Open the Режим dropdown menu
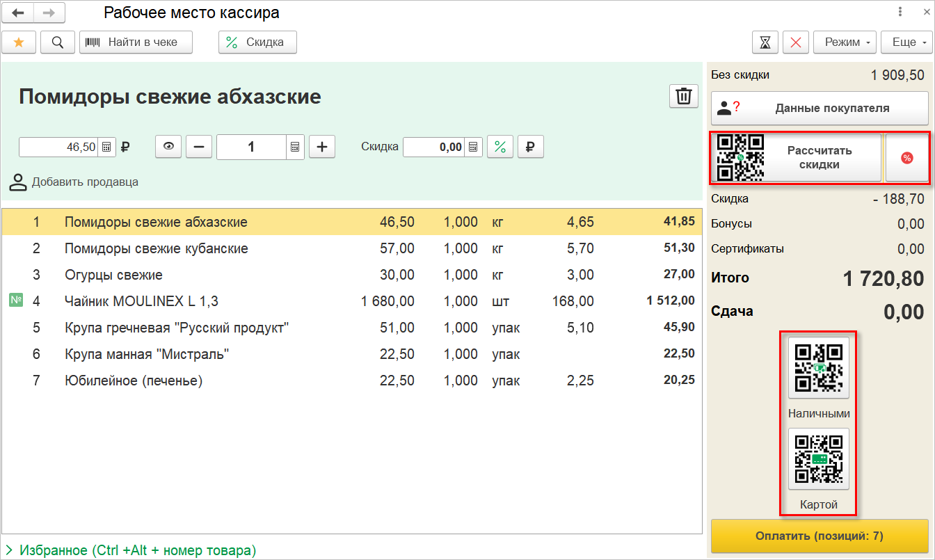 [x=845, y=42]
